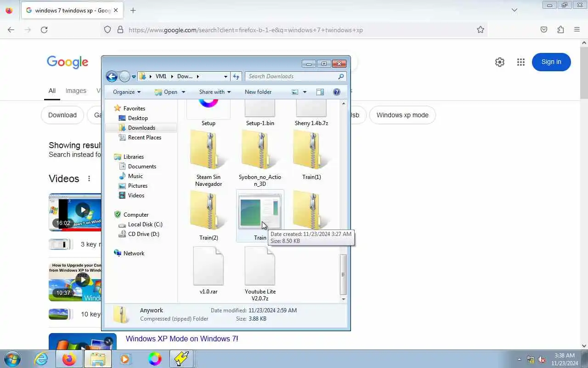
Task: Open Firefox extensions icon
Action: tap(560, 30)
